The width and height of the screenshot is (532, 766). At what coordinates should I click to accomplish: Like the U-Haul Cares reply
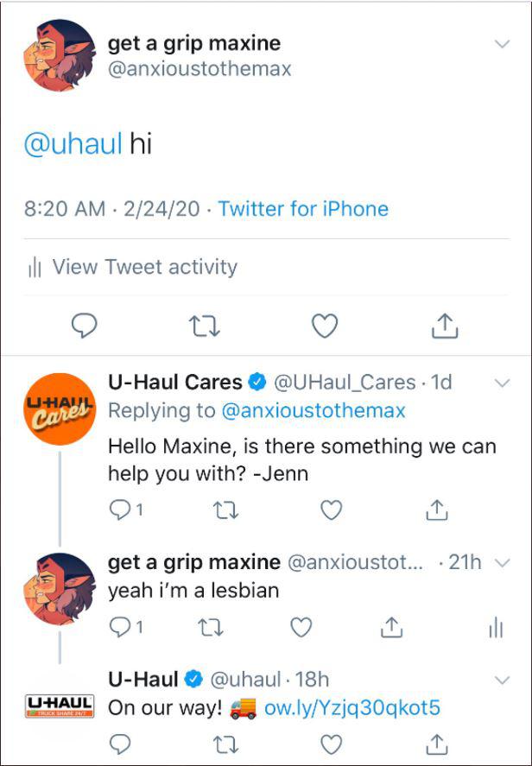pyautogui.click(x=331, y=510)
